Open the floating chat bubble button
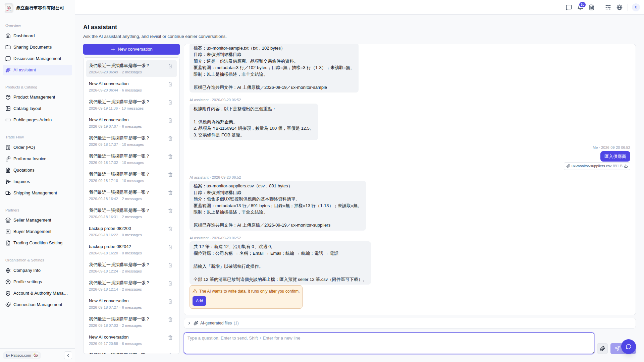 (629, 347)
